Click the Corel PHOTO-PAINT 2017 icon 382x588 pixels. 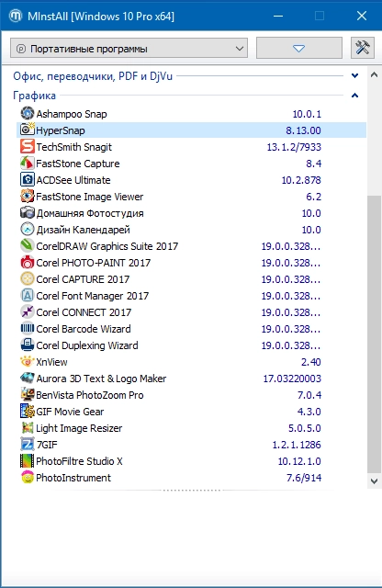pos(27,262)
